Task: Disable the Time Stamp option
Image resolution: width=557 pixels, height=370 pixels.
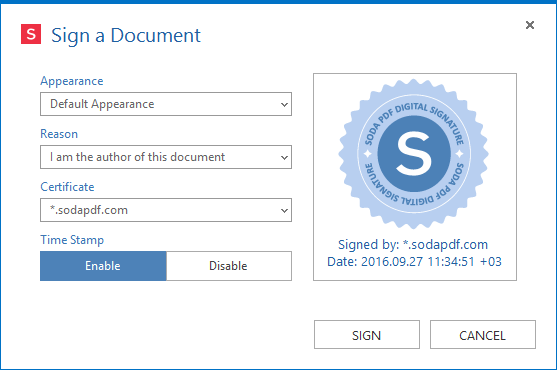Action: click(x=229, y=266)
